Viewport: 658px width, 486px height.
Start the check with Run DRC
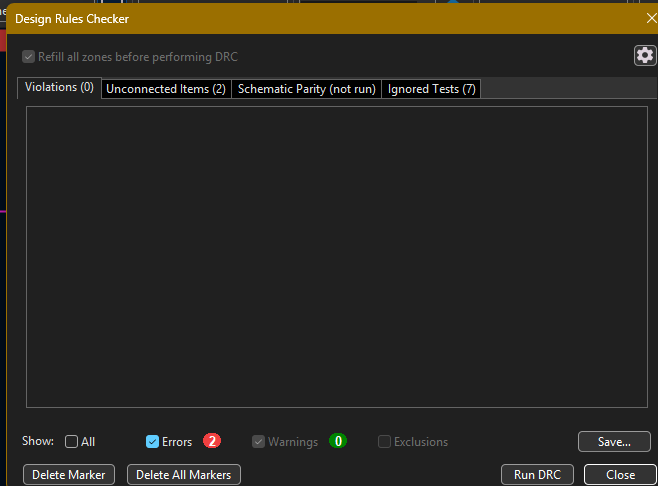coord(537,475)
